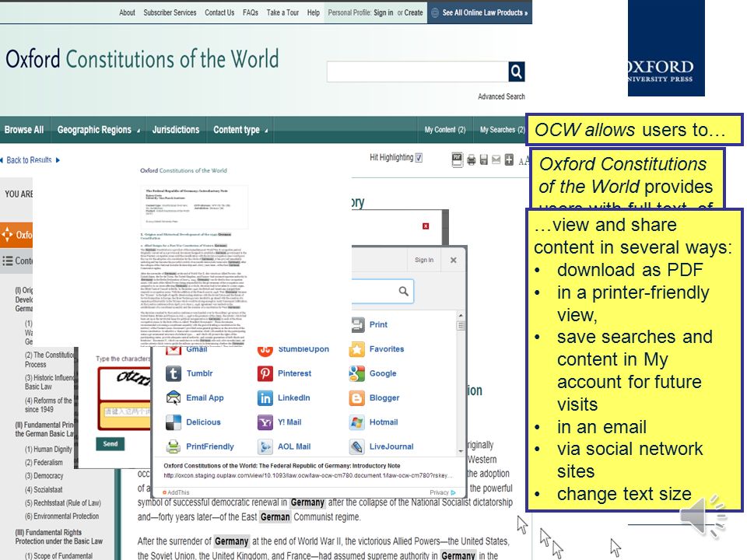Share via Google icon

pos(357,373)
